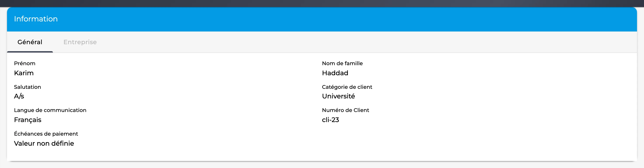Select the Information panel header title
This screenshot has width=644, height=168.
(36, 19)
